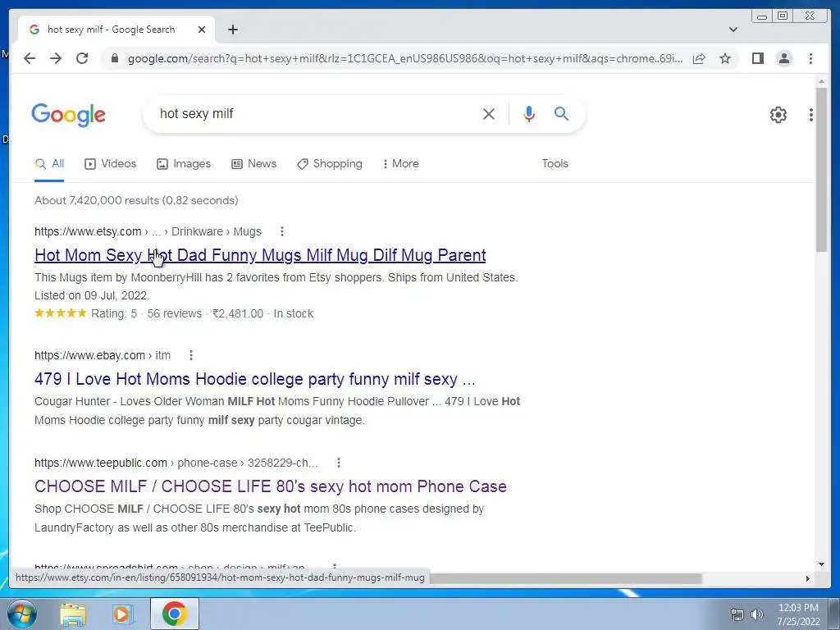Click the https://www.ebay.com breadcrumb URL

[x=89, y=355]
